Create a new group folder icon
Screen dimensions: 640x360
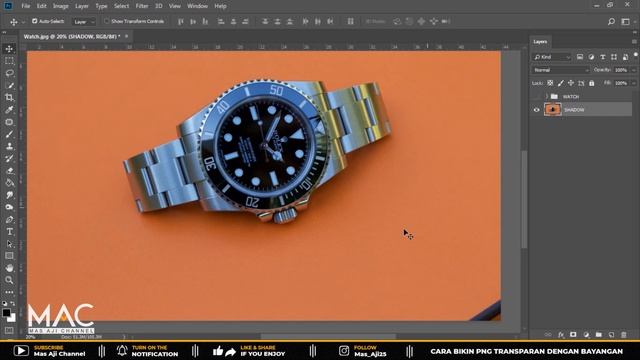[598, 335]
